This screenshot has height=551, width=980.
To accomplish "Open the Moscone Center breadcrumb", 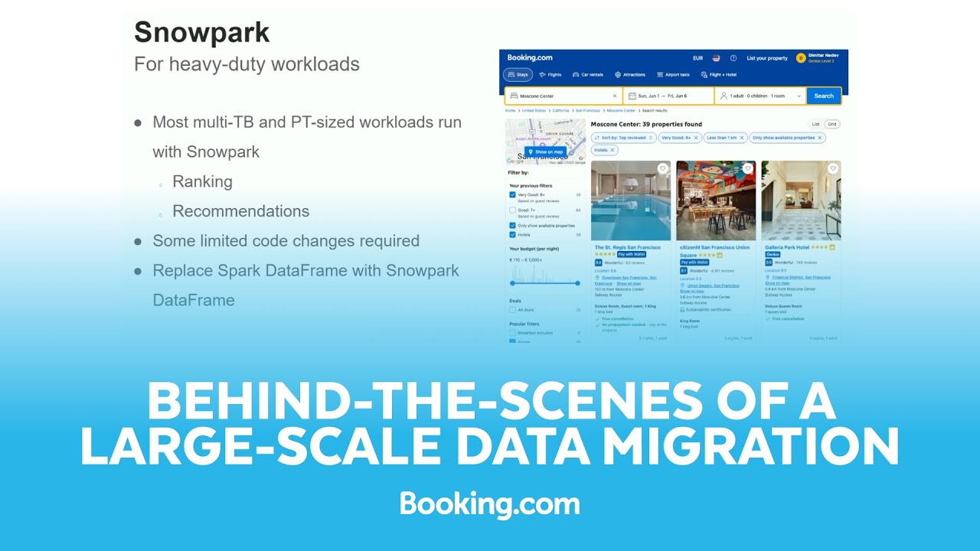I will (621, 110).
